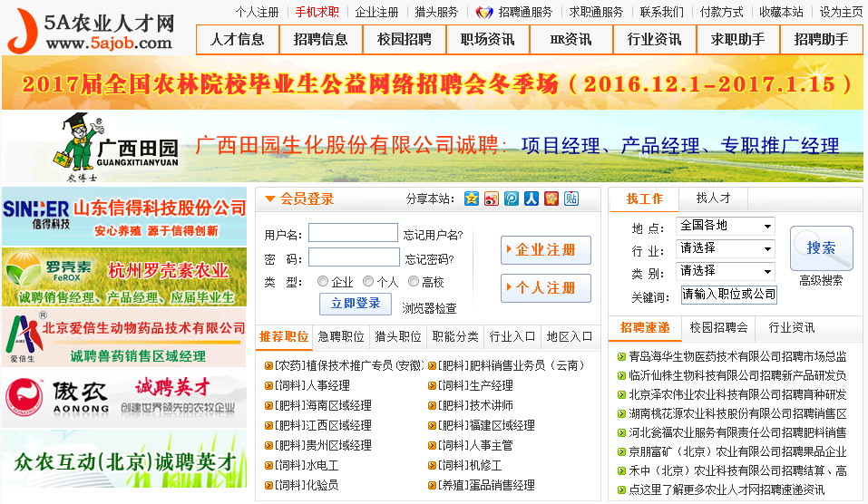Click top link 个人注册
868x504 pixels.
(258, 12)
